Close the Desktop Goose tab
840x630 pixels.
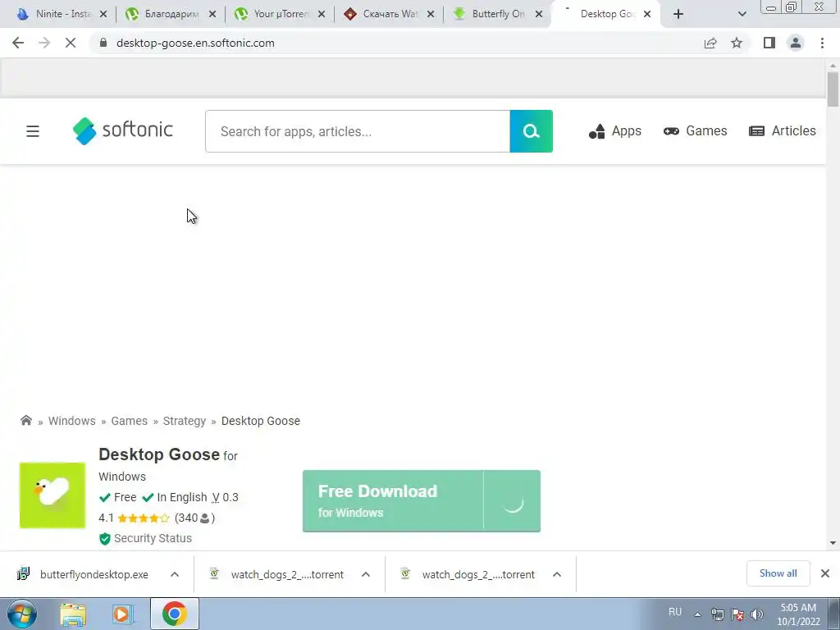coord(647,15)
